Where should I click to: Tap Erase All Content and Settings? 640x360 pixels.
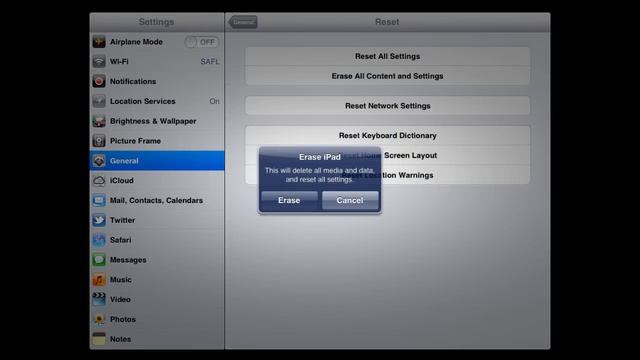tap(387, 76)
